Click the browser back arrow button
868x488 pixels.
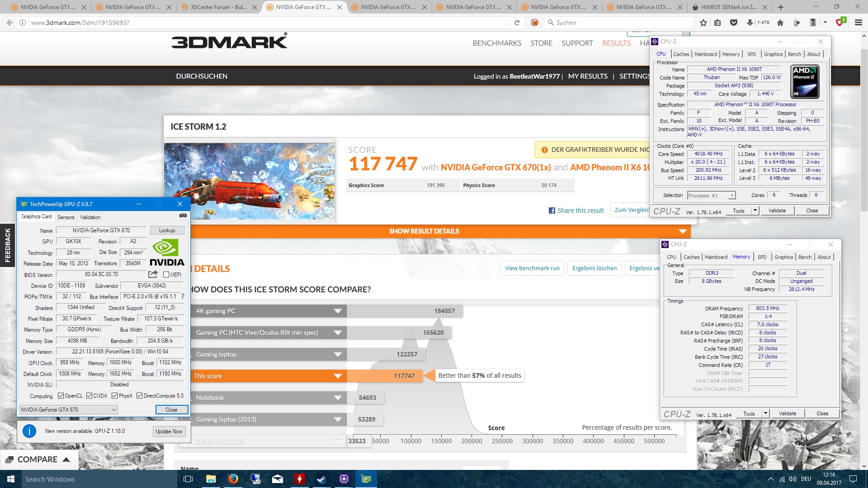9,23
